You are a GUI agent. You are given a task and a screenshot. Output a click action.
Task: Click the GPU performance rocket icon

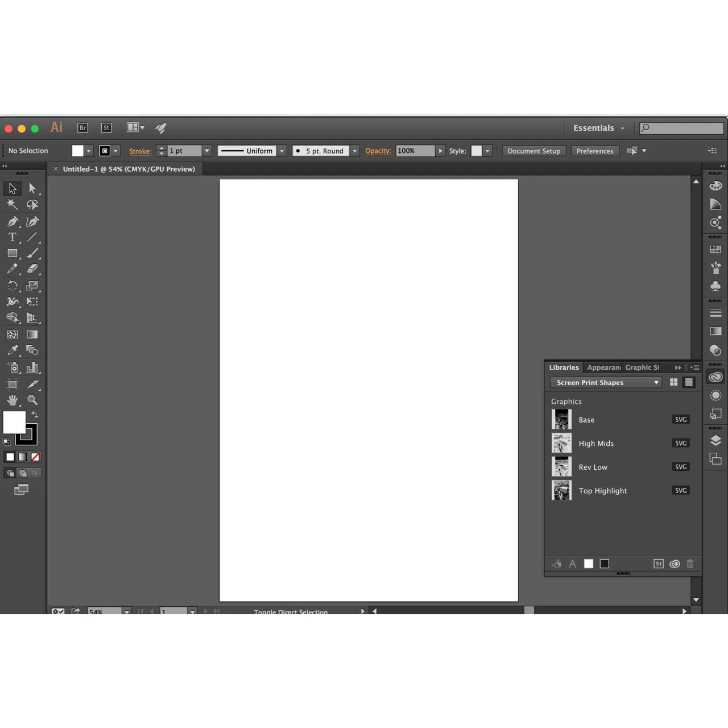[x=161, y=128]
